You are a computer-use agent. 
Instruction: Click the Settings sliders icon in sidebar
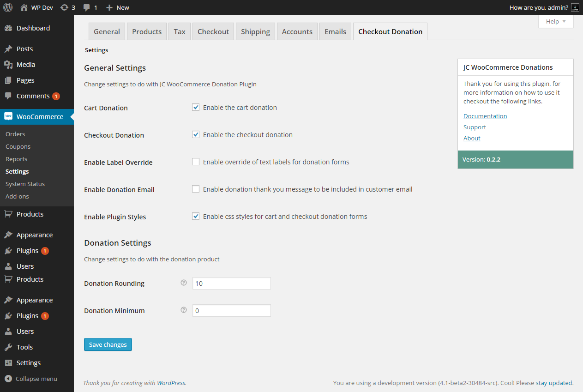coord(8,363)
